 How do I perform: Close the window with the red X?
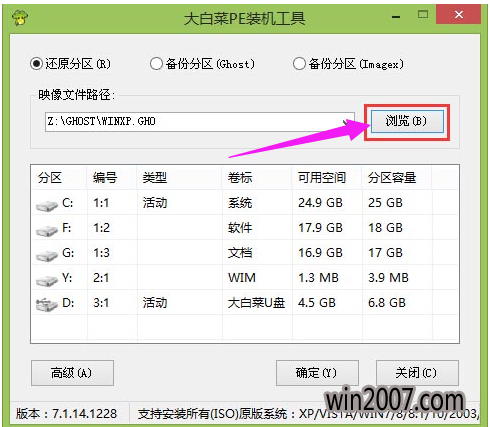click(458, 14)
